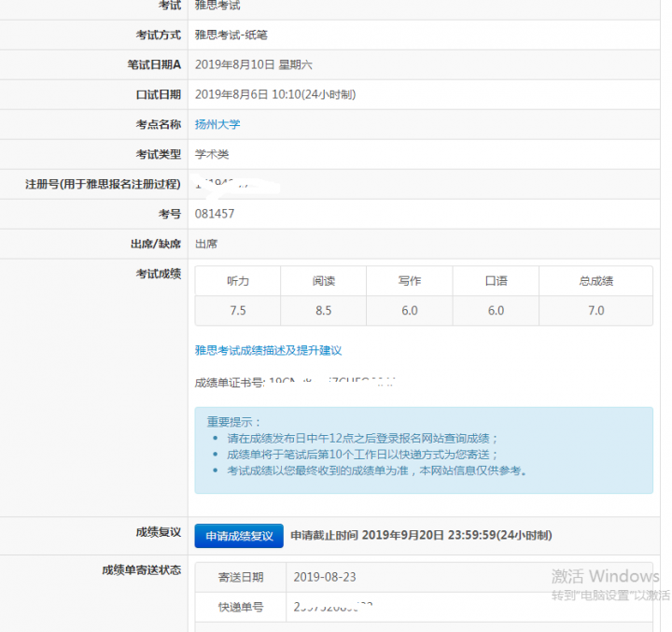Click the written test date 2019年8月10日
This screenshot has height=632, width=672.
[235, 64]
